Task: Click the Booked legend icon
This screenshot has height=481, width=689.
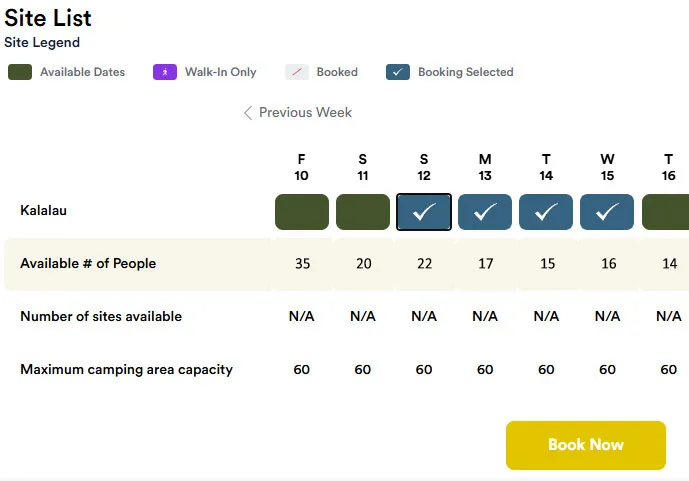Action: pyautogui.click(x=297, y=72)
